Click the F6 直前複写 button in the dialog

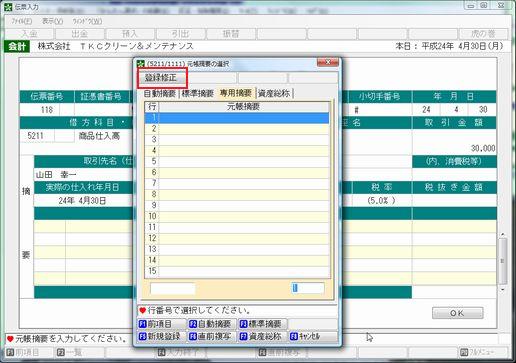[212, 336]
